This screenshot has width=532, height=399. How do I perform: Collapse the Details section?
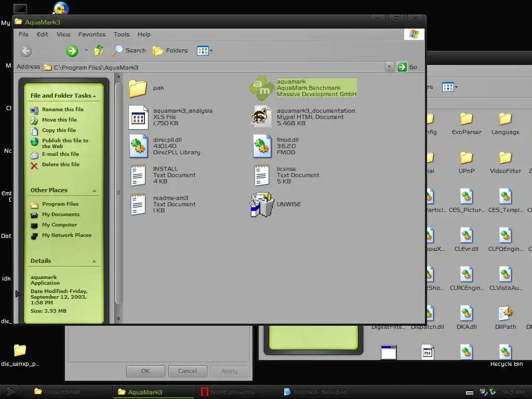(95, 261)
